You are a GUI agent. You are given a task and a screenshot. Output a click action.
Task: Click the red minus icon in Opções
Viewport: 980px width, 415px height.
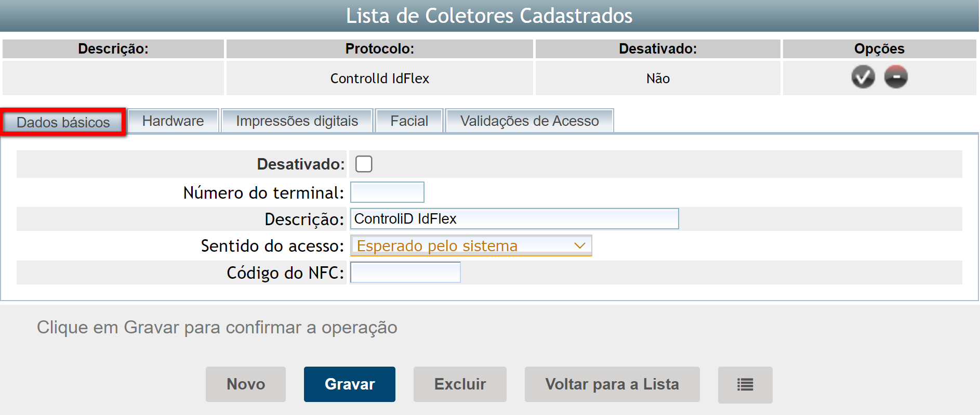coord(896,77)
